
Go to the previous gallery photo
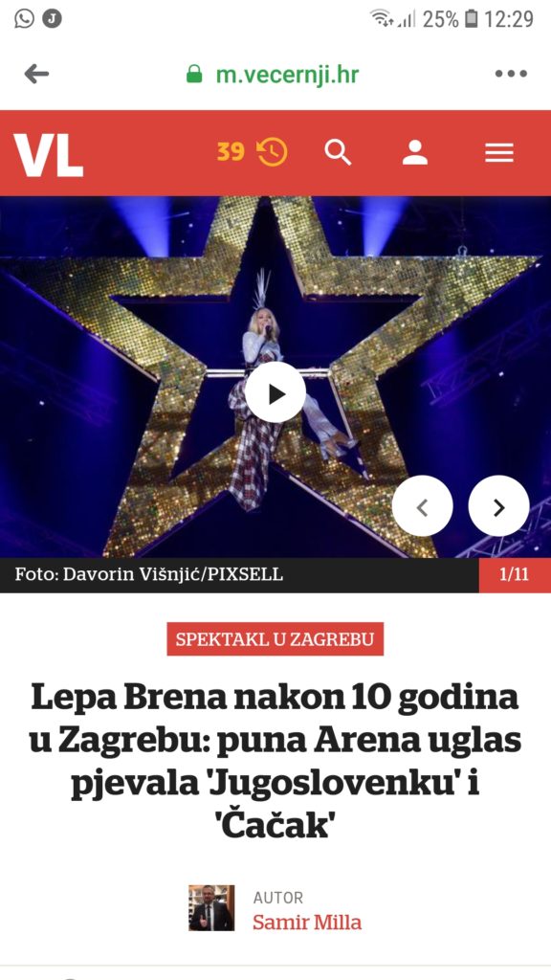[422, 506]
